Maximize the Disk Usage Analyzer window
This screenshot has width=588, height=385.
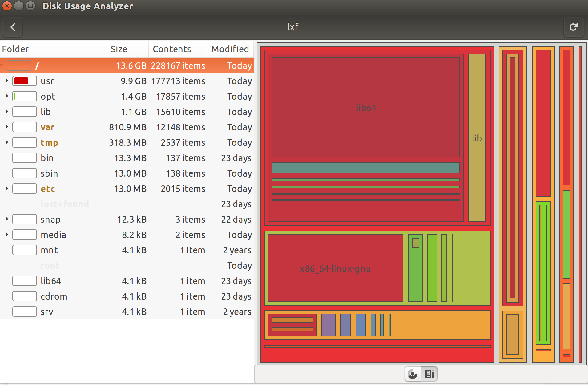click(30, 6)
